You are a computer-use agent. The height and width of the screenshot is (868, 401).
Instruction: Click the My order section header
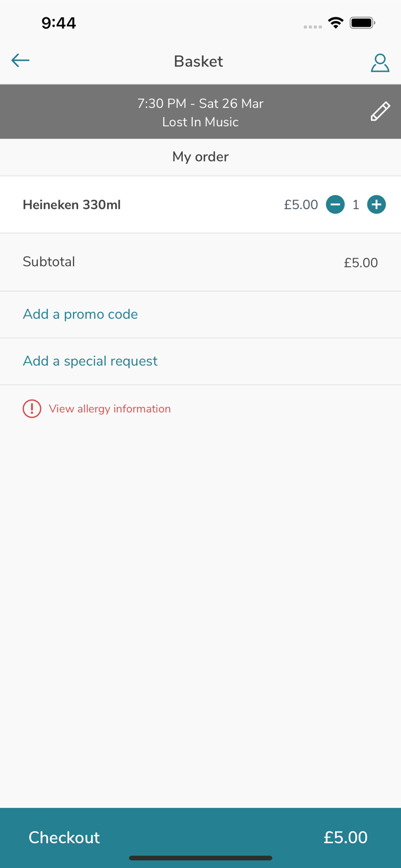[x=200, y=157]
